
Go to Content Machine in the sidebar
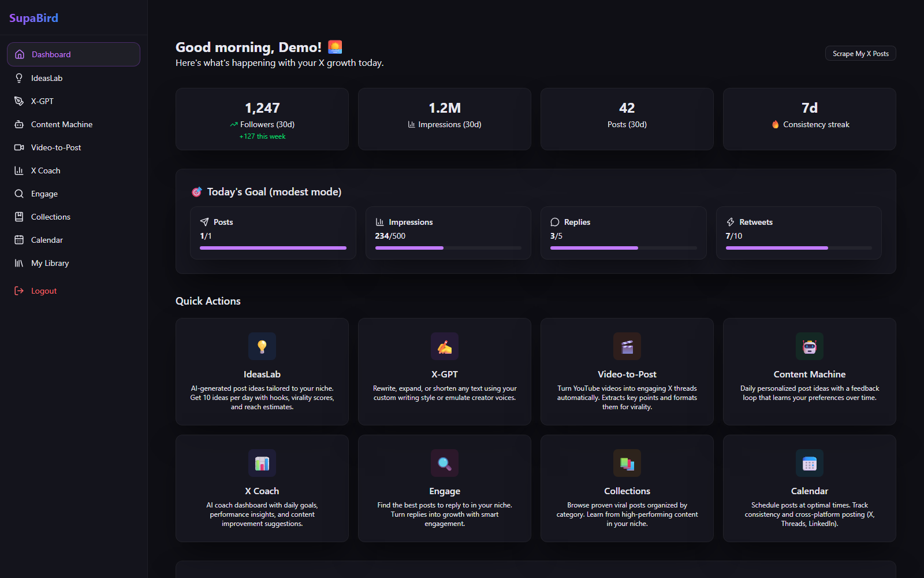(x=73, y=124)
